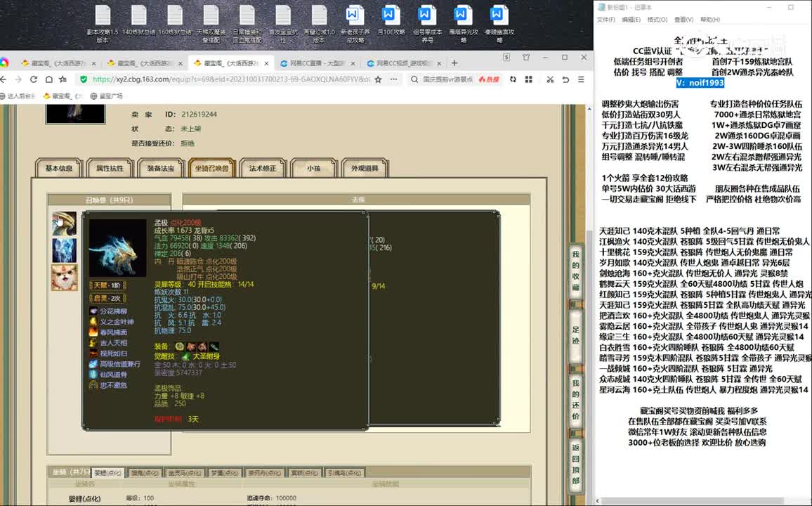Open the 藏宝广场 bookmark

[x=107, y=96]
